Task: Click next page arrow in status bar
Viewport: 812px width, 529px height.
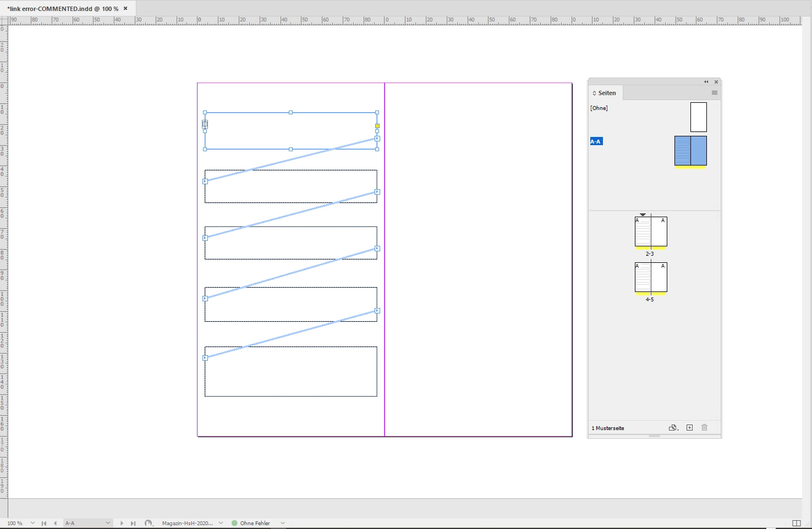Action: click(x=122, y=523)
